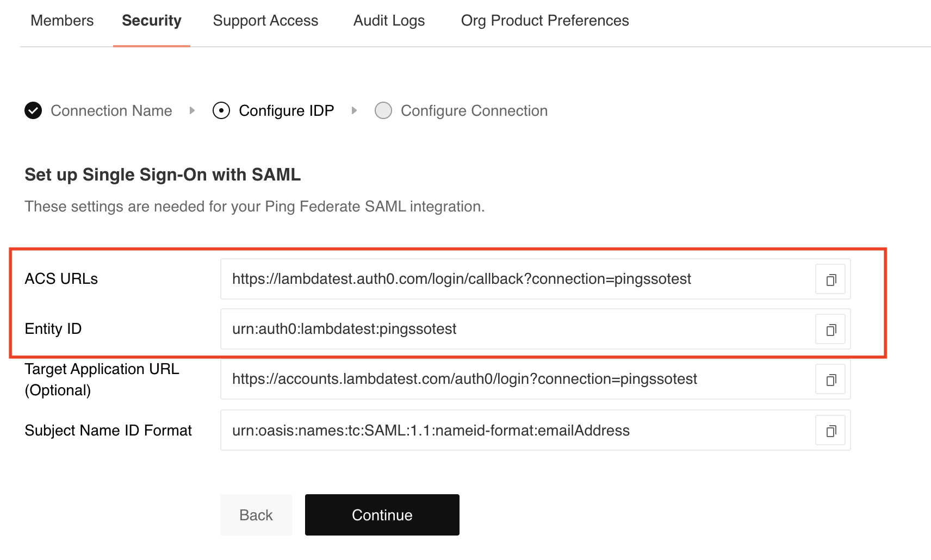Copy the ACS URLs value
Viewport: 931px width, 560px height.
pos(830,279)
